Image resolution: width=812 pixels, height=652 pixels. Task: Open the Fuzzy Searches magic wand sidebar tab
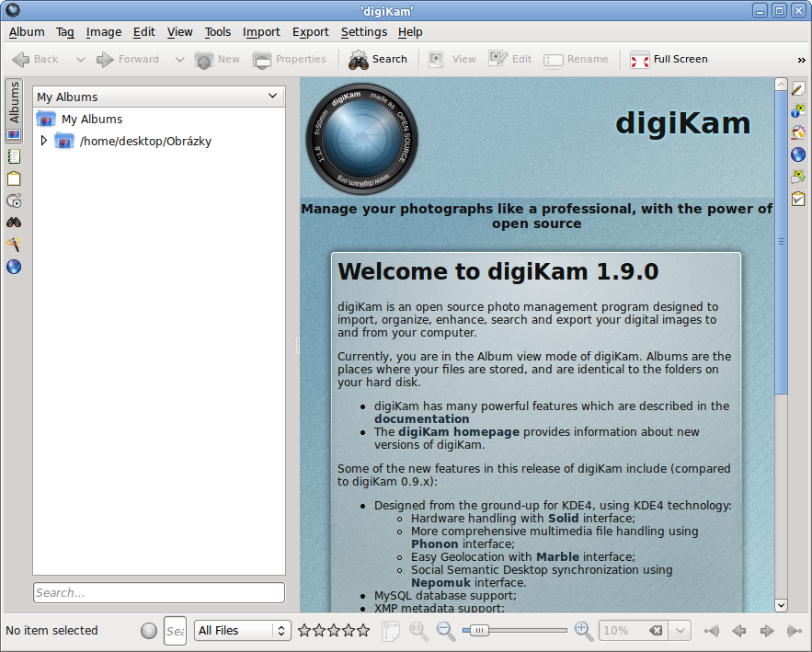click(14, 245)
